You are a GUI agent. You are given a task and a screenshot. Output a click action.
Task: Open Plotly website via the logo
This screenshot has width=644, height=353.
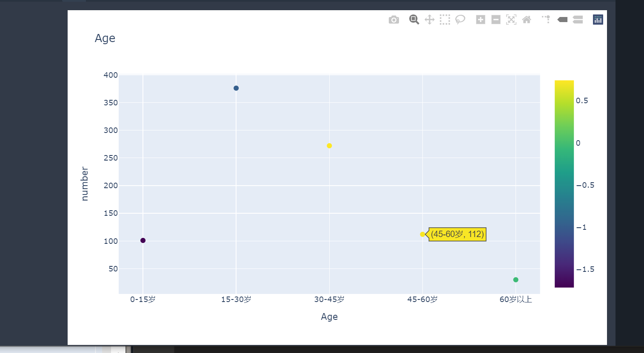(x=598, y=20)
